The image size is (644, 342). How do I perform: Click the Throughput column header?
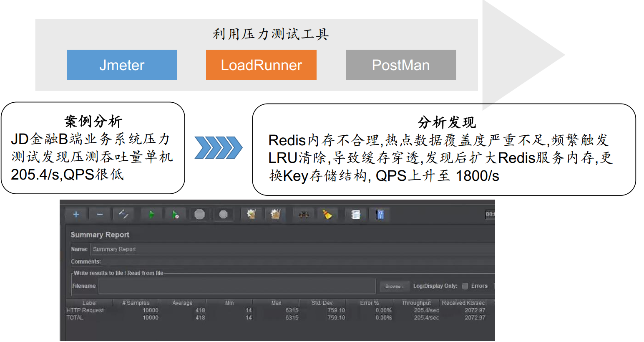(x=416, y=303)
